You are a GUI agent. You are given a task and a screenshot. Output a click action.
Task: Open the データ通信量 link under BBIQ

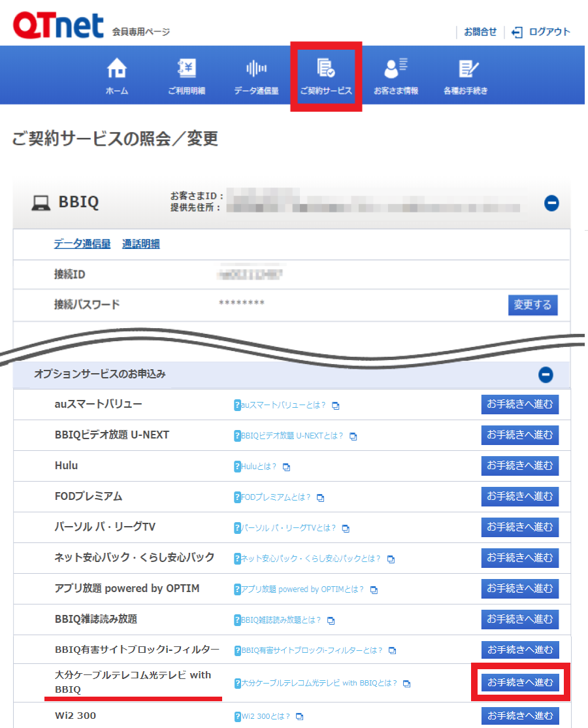(82, 244)
